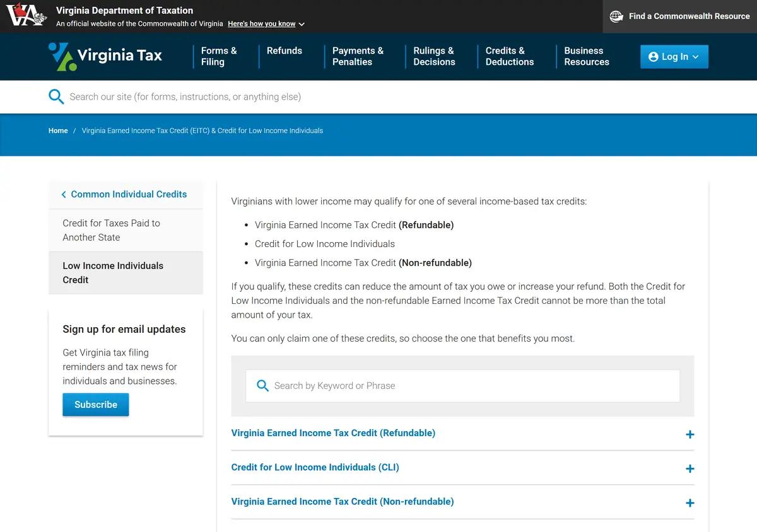The width and height of the screenshot is (757, 532).
Task: Click plus icon for Refundable credit row
Action: [x=690, y=434]
